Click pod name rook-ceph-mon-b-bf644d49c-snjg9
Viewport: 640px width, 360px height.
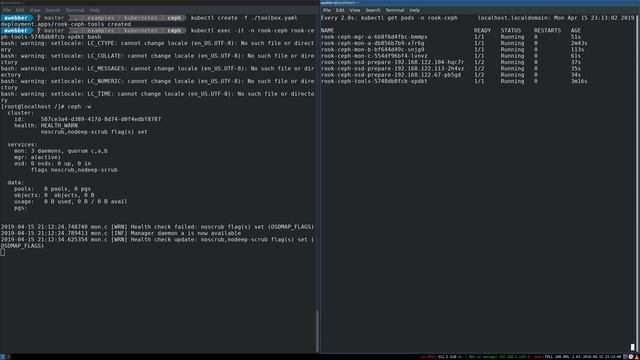click(x=372, y=49)
